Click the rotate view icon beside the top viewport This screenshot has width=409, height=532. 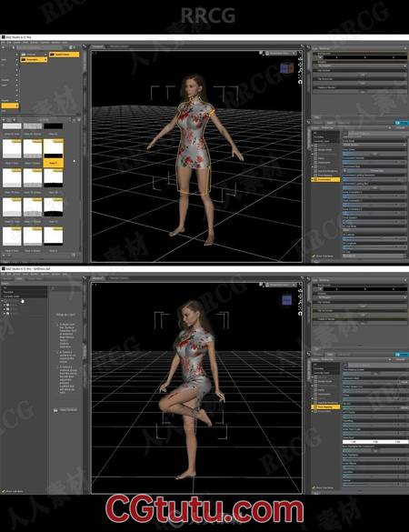coord(300,82)
